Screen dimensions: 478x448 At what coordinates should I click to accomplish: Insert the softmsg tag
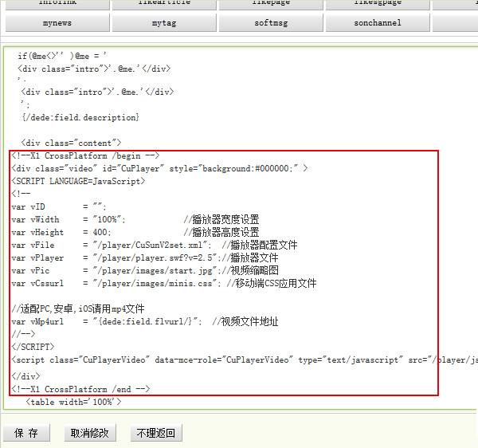[271, 22]
